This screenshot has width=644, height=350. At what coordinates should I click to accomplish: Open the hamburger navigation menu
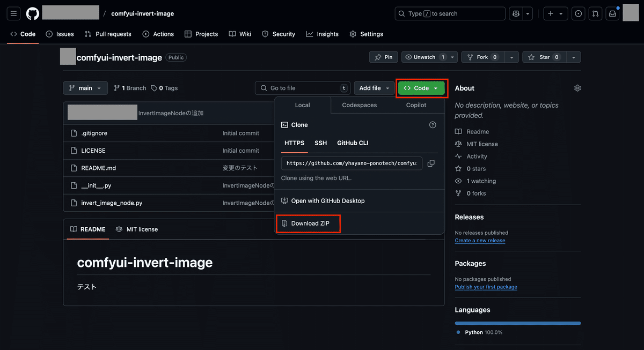(14, 13)
